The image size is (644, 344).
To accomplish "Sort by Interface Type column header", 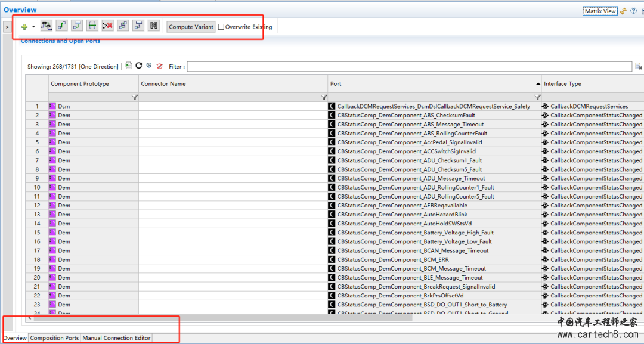I will point(593,83).
